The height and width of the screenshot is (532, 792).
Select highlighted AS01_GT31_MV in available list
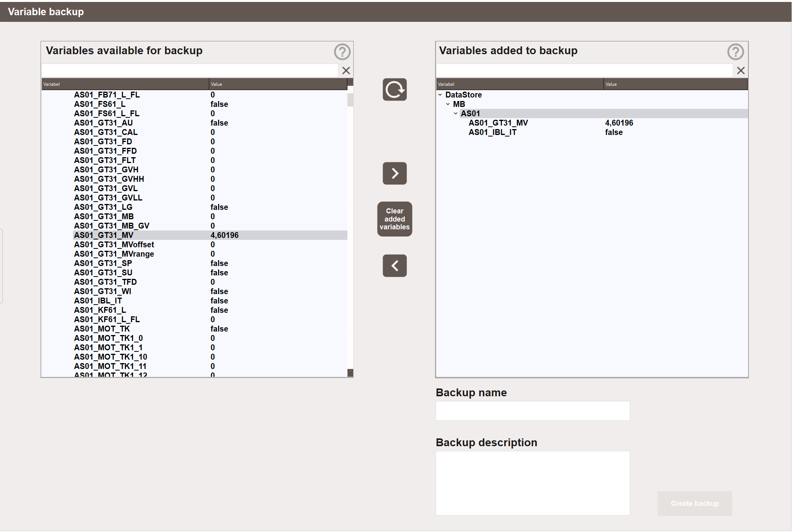point(210,235)
